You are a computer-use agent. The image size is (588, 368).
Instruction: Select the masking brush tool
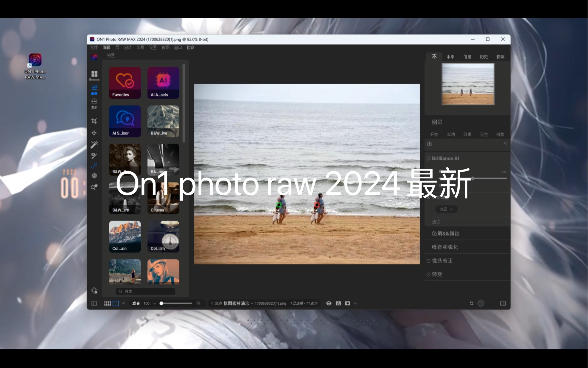[94, 156]
